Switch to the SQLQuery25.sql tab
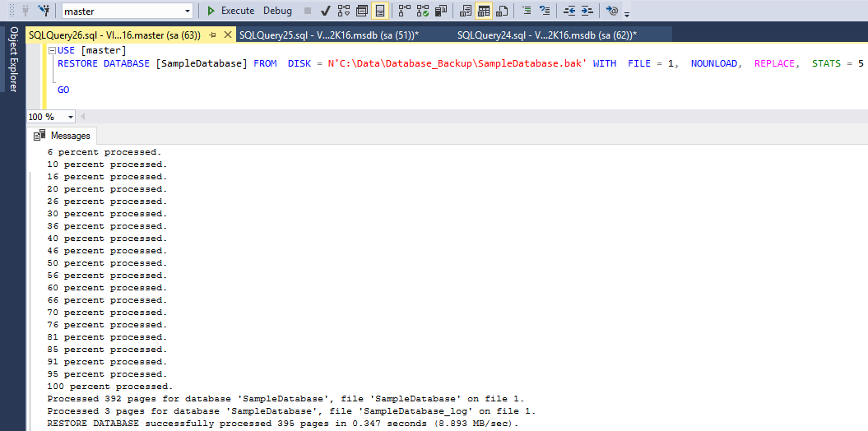The height and width of the screenshot is (431, 868). tap(329, 35)
